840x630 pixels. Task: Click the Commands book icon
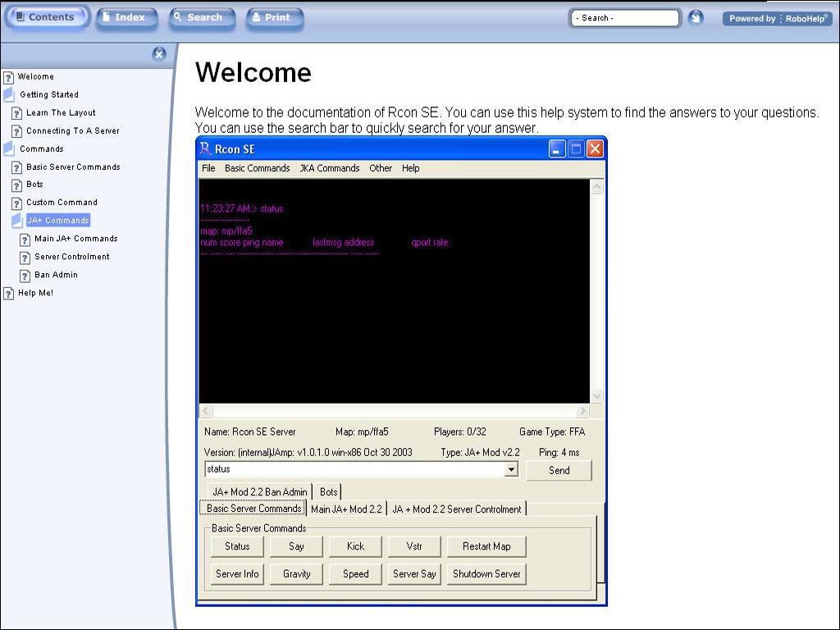[9, 148]
